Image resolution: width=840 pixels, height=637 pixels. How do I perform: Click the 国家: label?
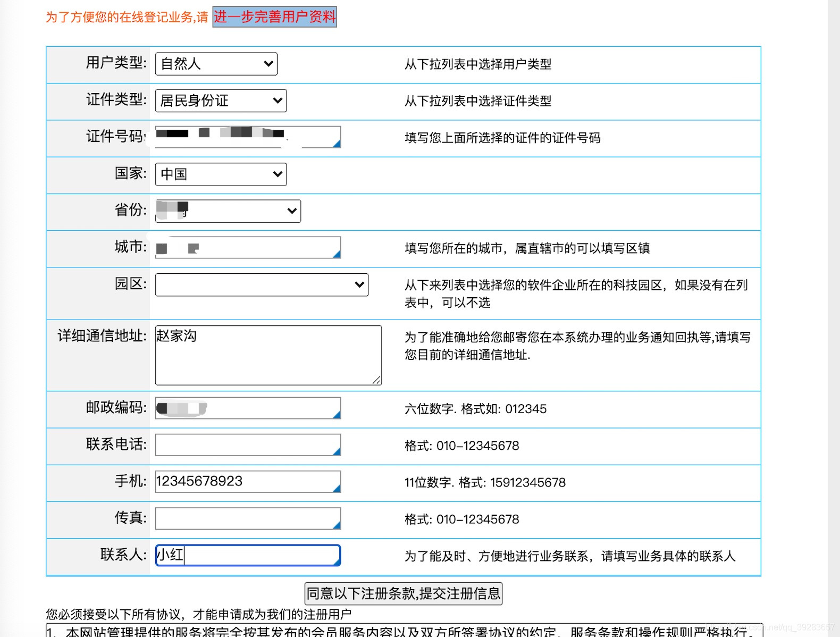[x=131, y=173]
